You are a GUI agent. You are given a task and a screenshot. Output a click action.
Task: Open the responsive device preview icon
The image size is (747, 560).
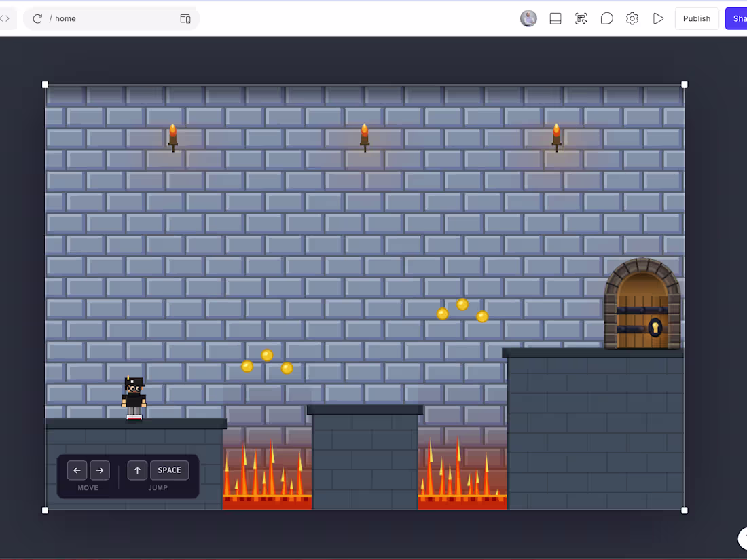(185, 18)
